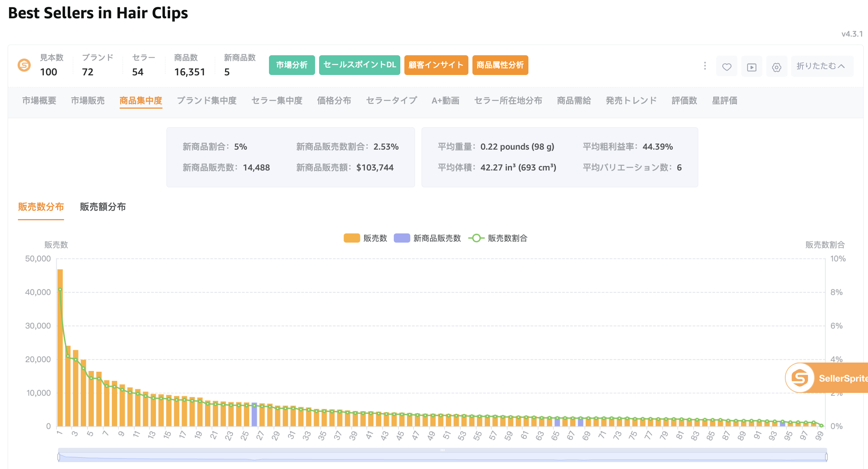Click the tallest bar for rank 1

[x=60, y=348]
